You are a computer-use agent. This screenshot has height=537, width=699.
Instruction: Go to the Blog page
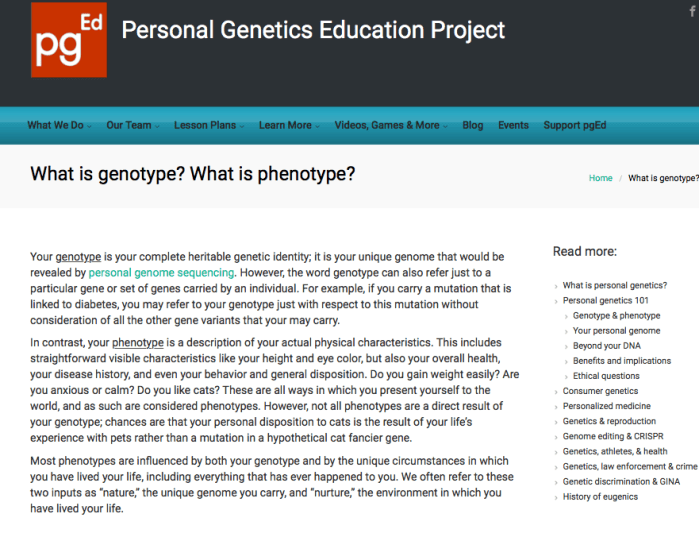pyautogui.click(x=473, y=125)
